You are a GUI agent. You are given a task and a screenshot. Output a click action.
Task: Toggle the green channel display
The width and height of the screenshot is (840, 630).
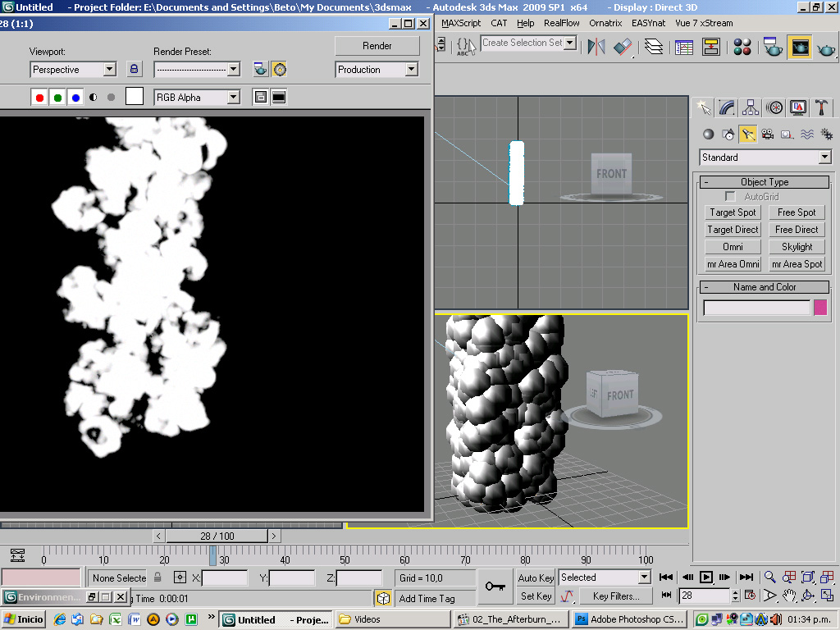coord(57,98)
